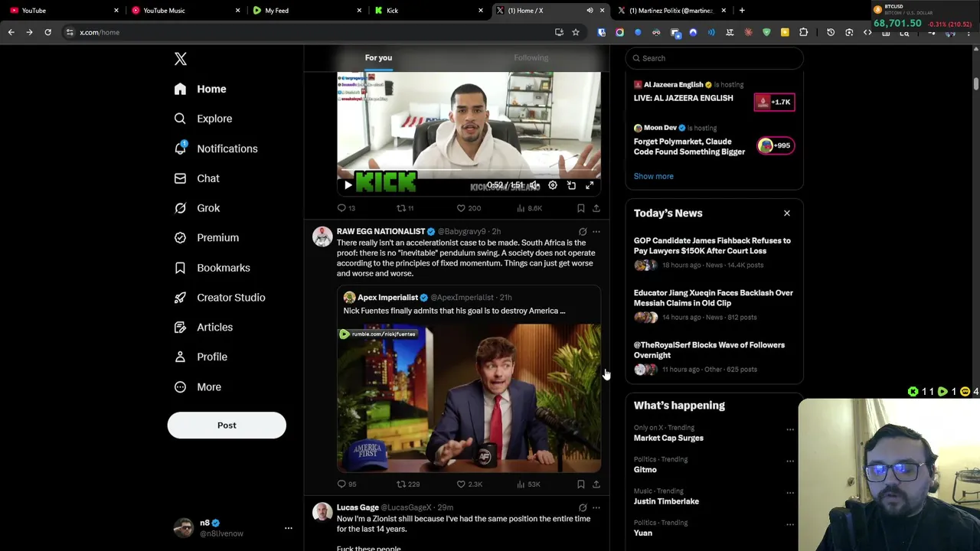Switch to the Kick browser tab
980x551 pixels.
[x=427, y=11]
